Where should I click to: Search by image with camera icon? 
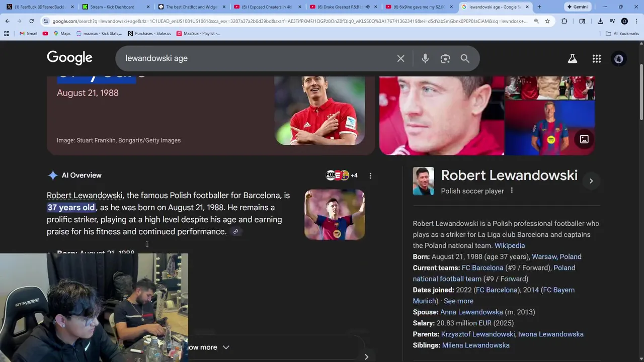click(445, 58)
